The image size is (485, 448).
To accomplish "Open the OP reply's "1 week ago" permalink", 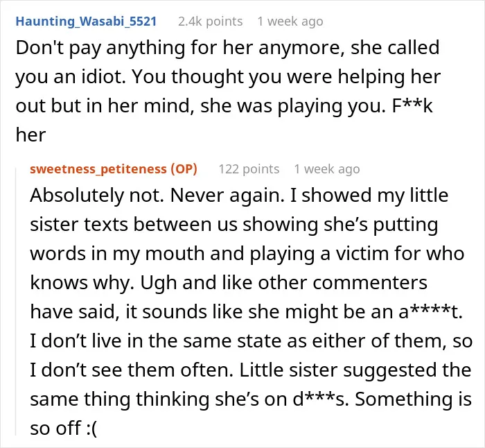I will click(x=327, y=169).
